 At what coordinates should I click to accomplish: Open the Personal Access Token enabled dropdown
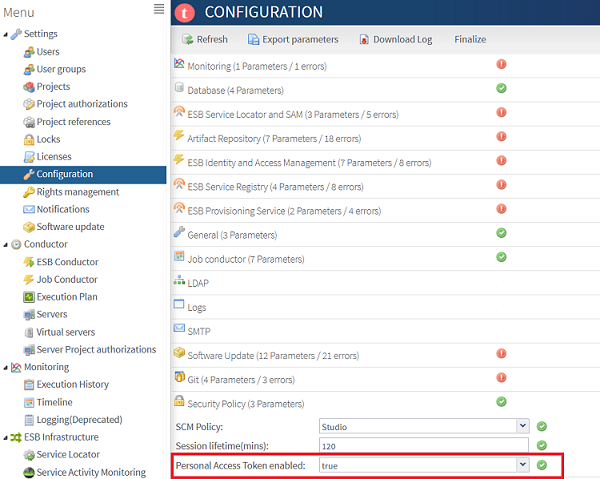[x=522, y=465]
